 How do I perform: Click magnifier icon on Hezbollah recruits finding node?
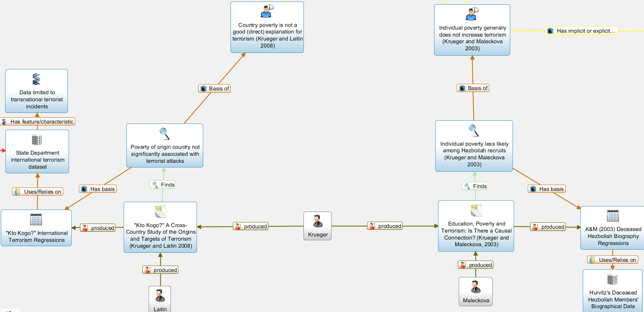coord(474,130)
